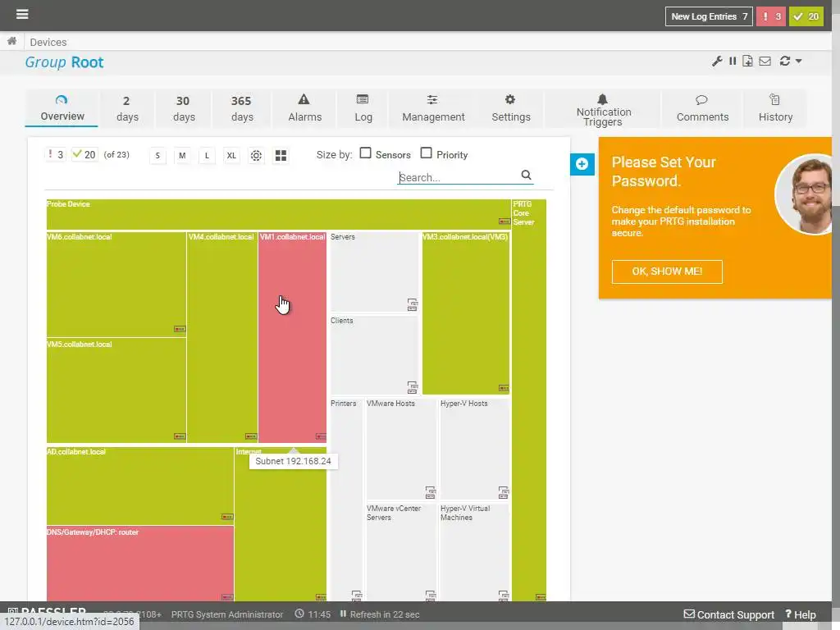The image size is (840, 630).
Task: Open the Management tab
Action: (x=433, y=109)
